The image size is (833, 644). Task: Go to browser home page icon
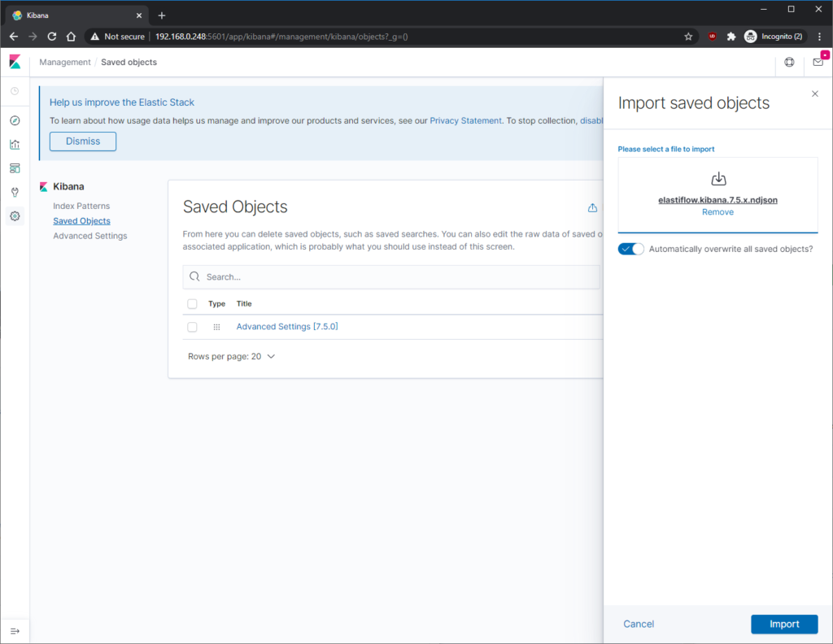point(71,37)
